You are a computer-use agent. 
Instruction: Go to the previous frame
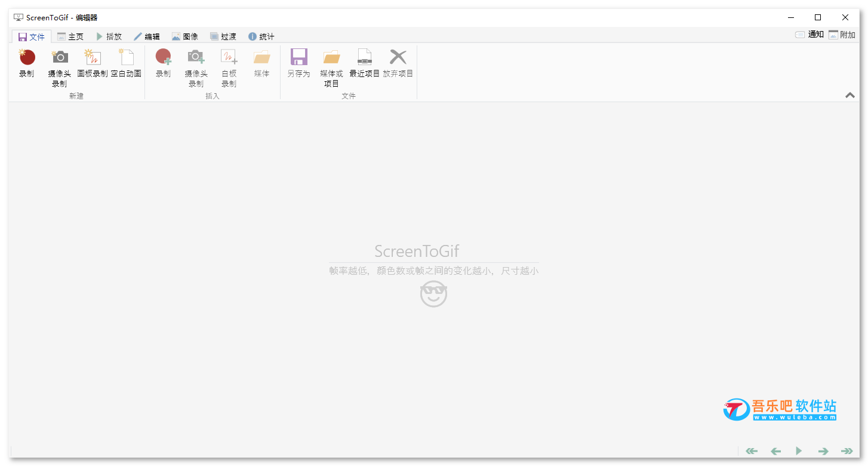(775, 451)
